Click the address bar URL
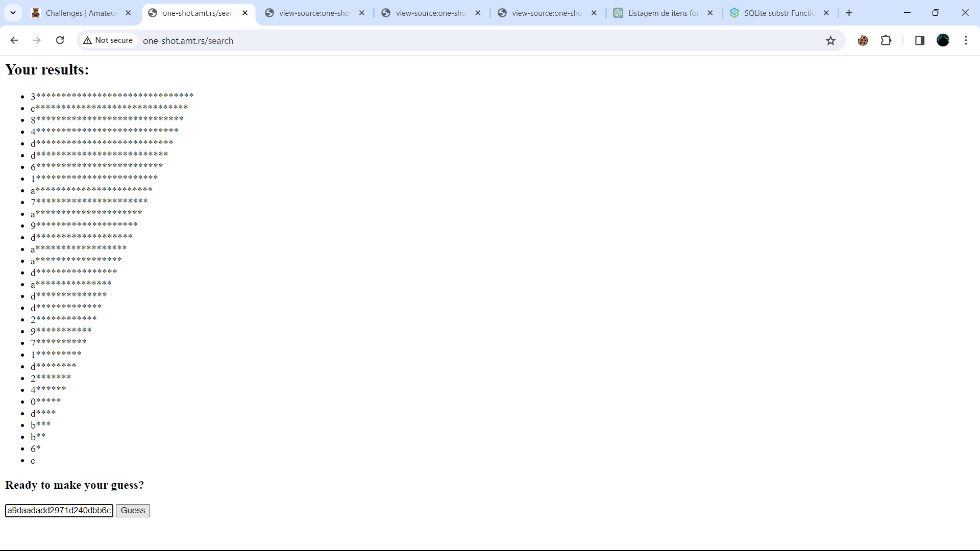This screenshot has height=551, width=980. coord(188,41)
